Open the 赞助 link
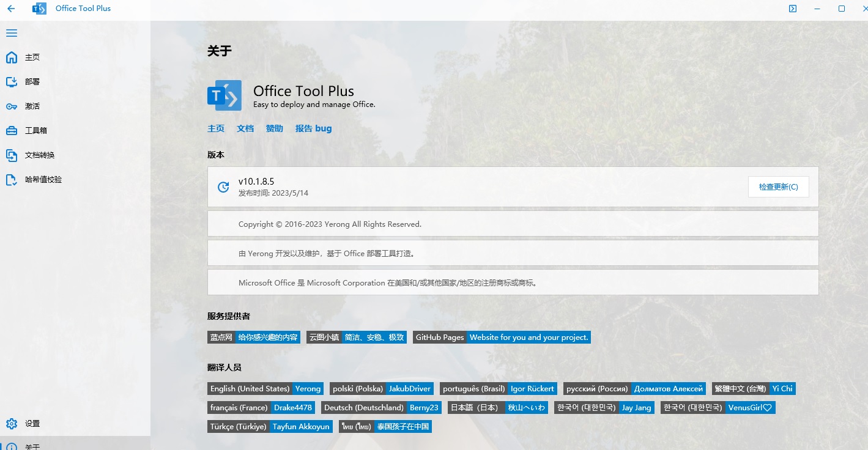This screenshot has width=868, height=450. (x=275, y=128)
